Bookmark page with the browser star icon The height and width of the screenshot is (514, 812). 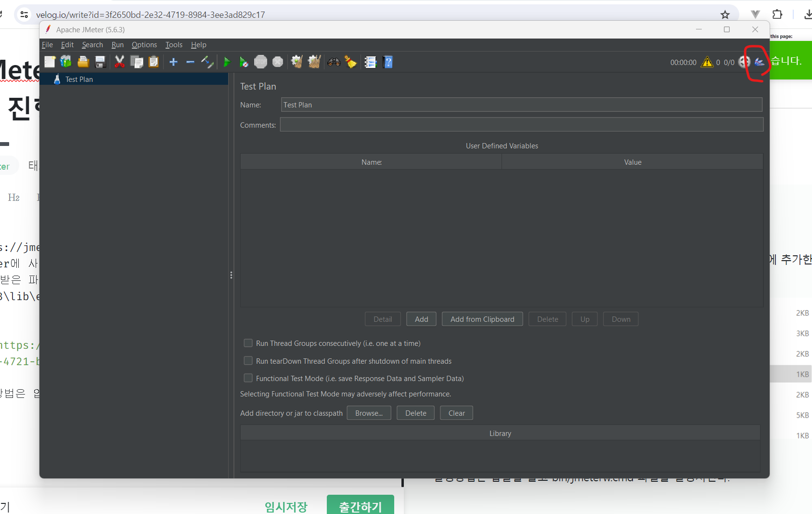click(725, 14)
